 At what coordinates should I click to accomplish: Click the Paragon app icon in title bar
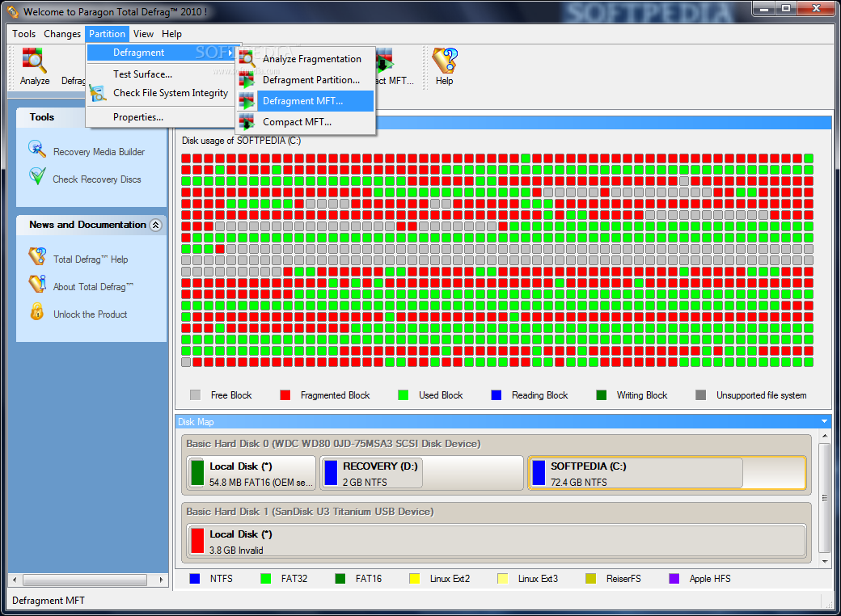12,11
